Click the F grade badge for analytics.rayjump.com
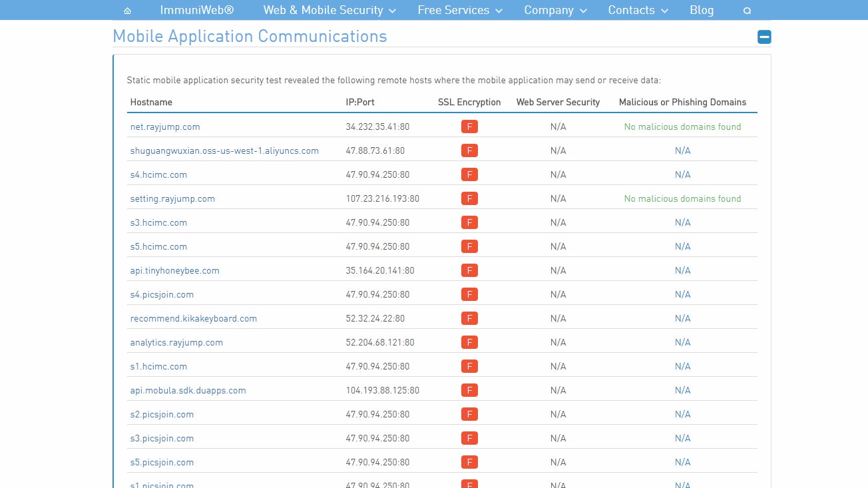Screen dimensions: 868x488 (x=469, y=342)
